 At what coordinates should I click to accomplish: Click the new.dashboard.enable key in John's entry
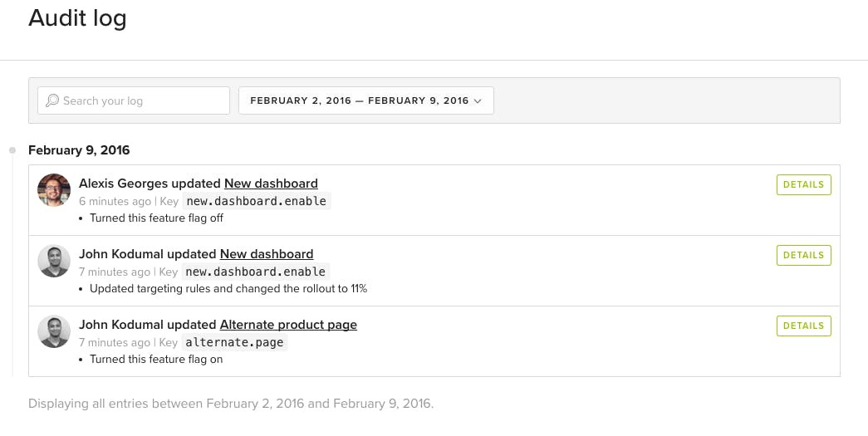[x=256, y=272]
